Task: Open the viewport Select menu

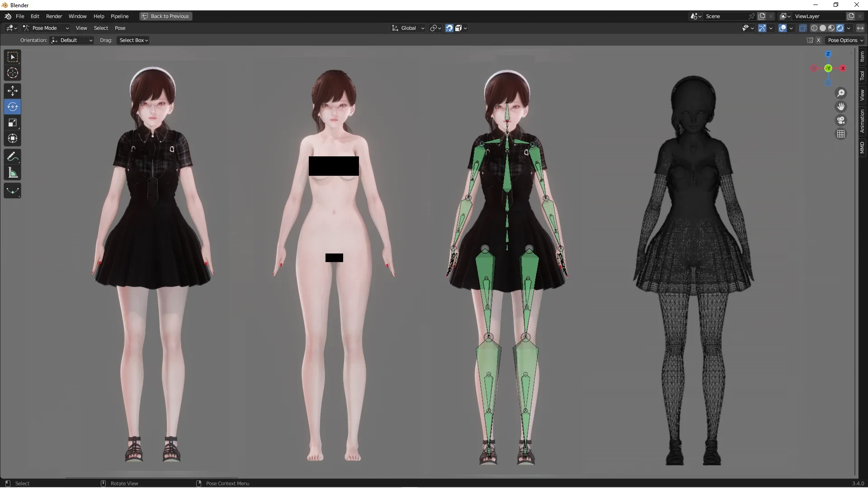Action: point(101,28)
